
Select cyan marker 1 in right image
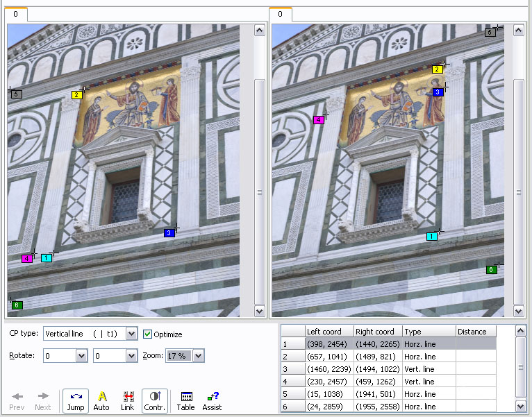431,237
